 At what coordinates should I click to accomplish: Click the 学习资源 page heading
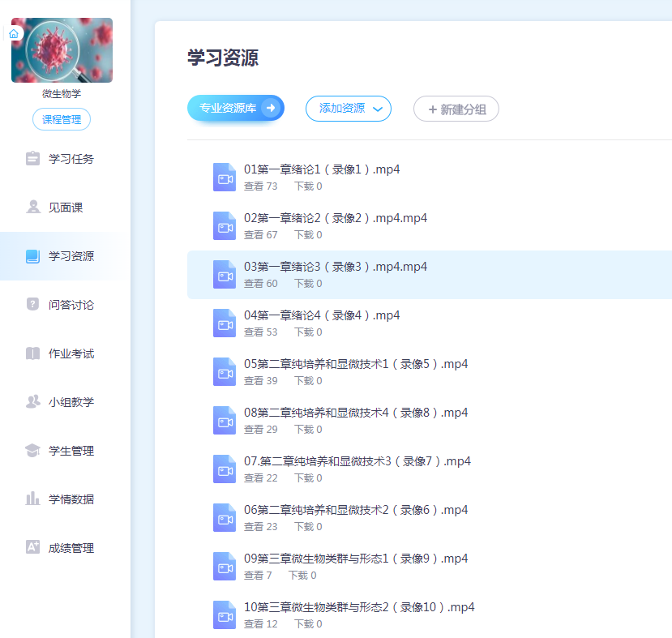[223, 58]
